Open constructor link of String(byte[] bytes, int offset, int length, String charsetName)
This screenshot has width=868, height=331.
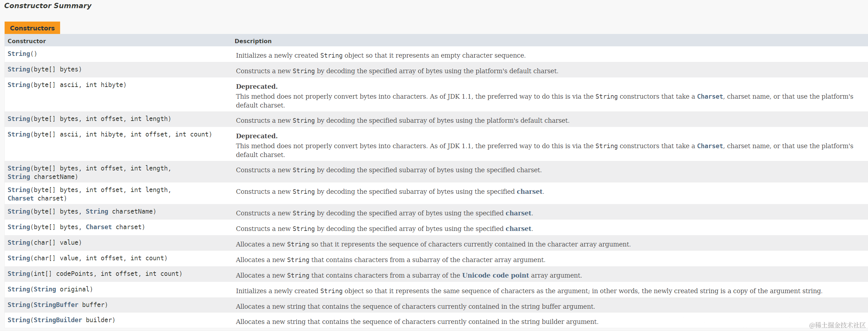(x=19, y=168)
